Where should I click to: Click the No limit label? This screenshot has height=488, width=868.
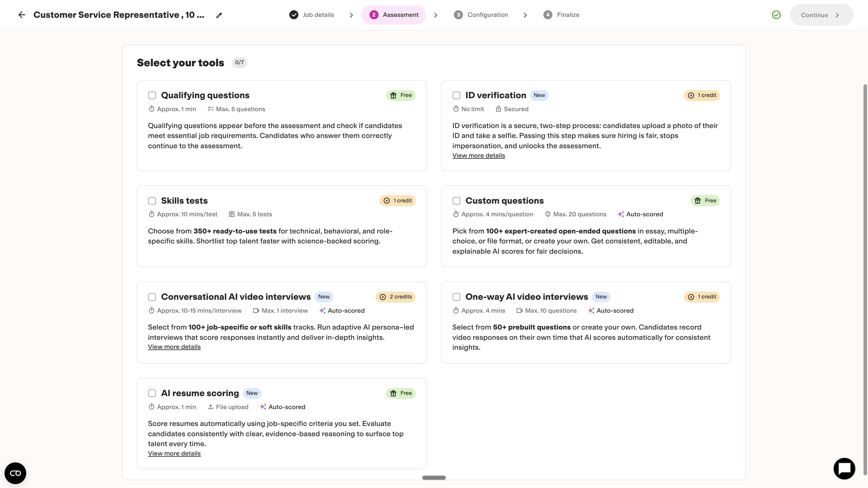click(x=472, y=109)
